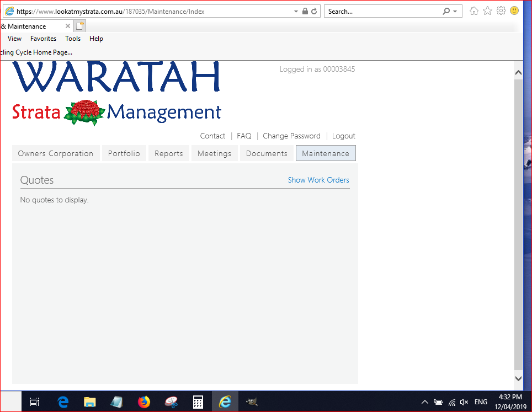Click the taskbar clock showing 4:32 PM
The width and height of the screenshot is (532, 412).
510,402
